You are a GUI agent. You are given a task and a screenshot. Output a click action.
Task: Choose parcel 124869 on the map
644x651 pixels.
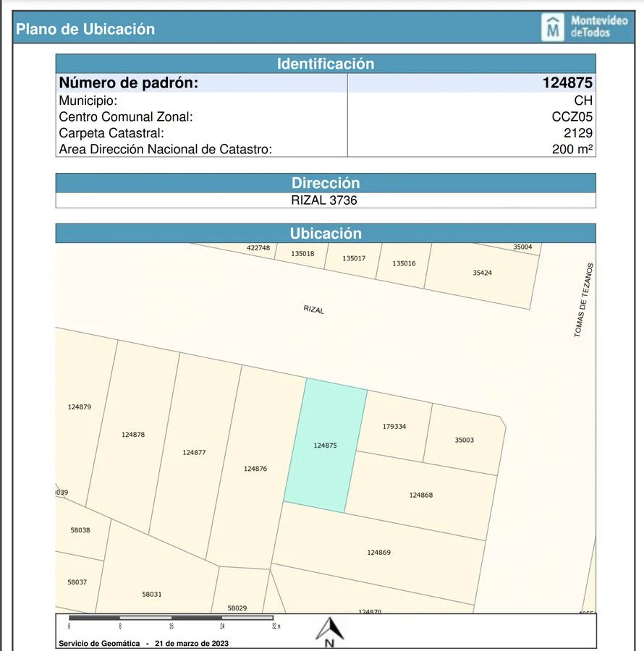pyautogui.click(x=378, y=553)
